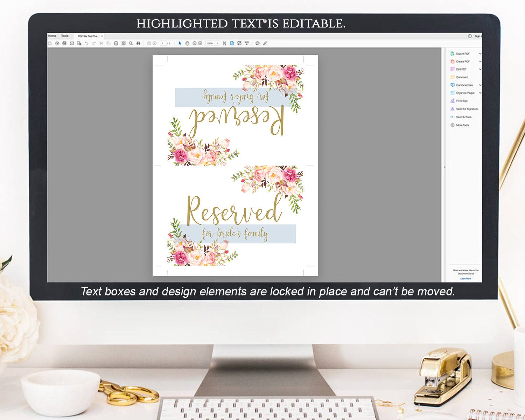Click the Email document icon
The width and height of the screenshot is (525, 420).
click(71, 43)
